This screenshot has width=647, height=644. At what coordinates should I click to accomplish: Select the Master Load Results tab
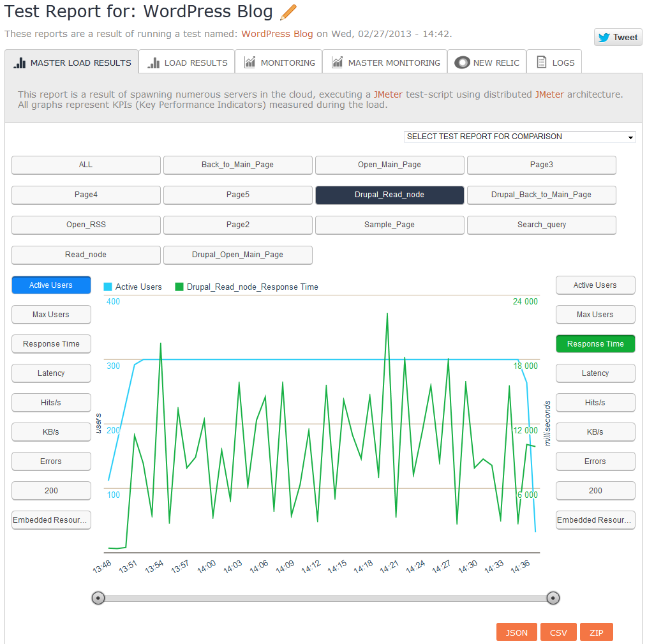click(x=72, y=62)
